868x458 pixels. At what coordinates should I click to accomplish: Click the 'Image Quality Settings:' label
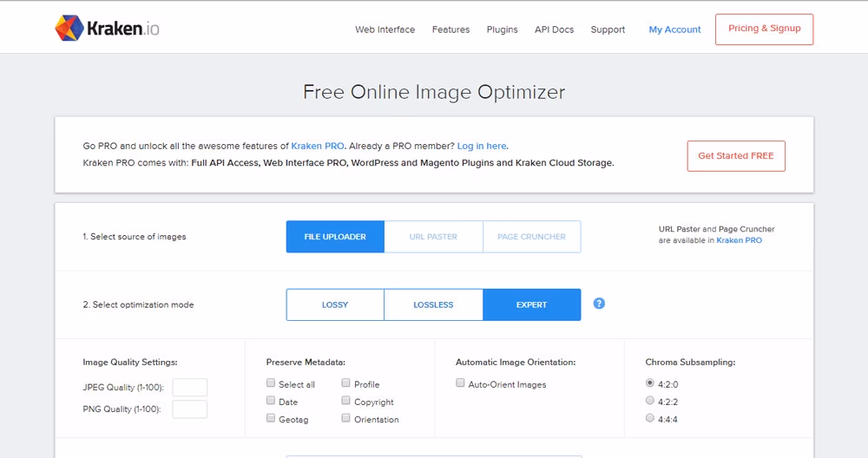[x=130, y=363]
